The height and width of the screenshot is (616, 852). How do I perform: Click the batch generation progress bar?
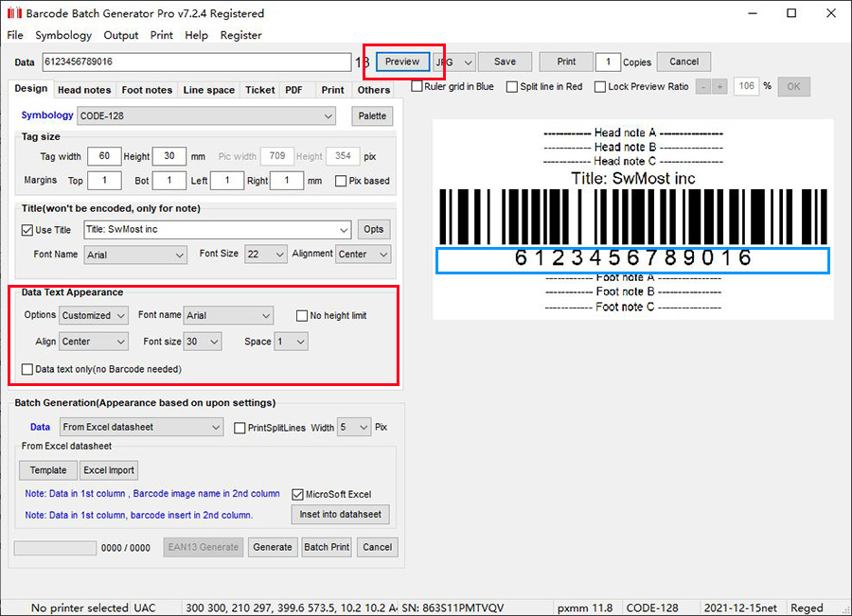(x=55, y=548)
